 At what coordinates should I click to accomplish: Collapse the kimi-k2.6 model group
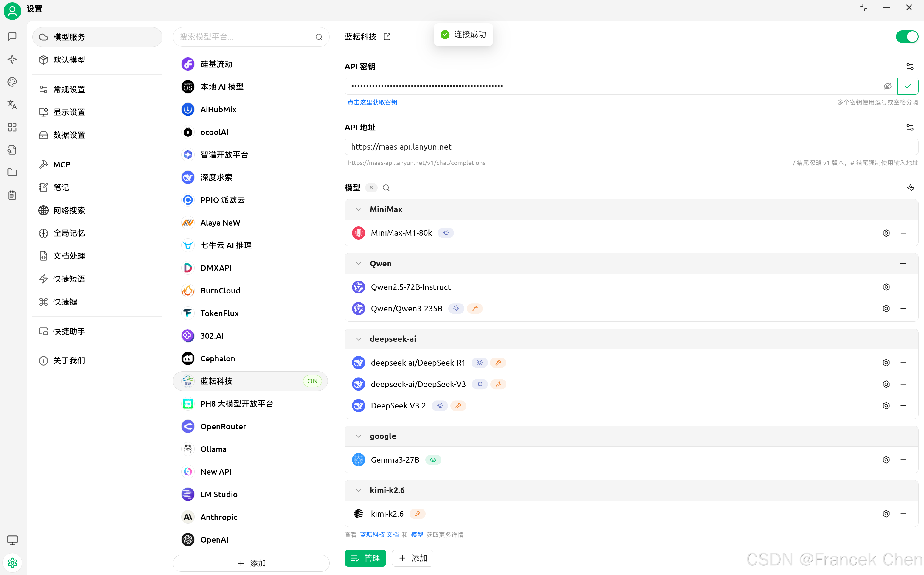358,490
